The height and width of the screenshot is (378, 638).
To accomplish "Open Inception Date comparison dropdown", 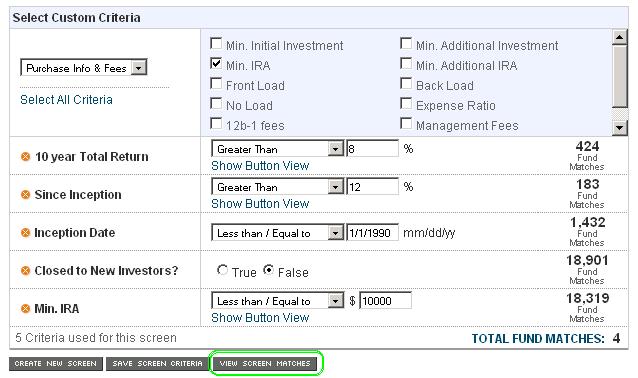I will [277, 233].
